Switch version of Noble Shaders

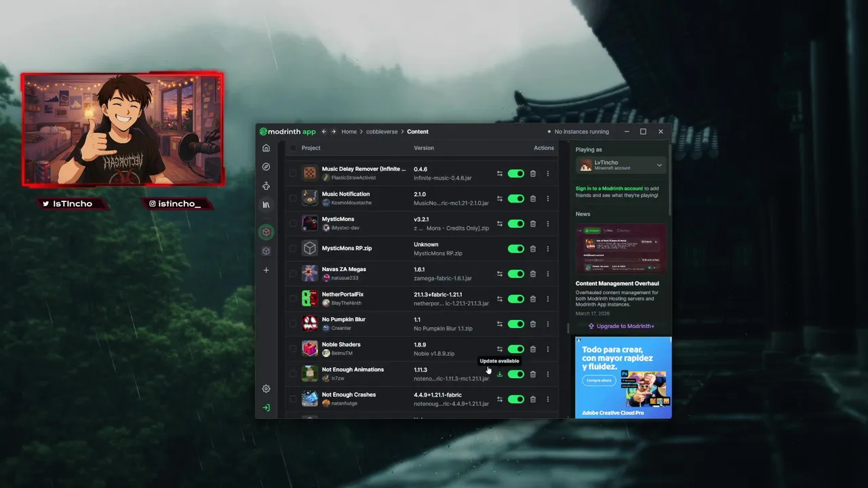point(500,349)
